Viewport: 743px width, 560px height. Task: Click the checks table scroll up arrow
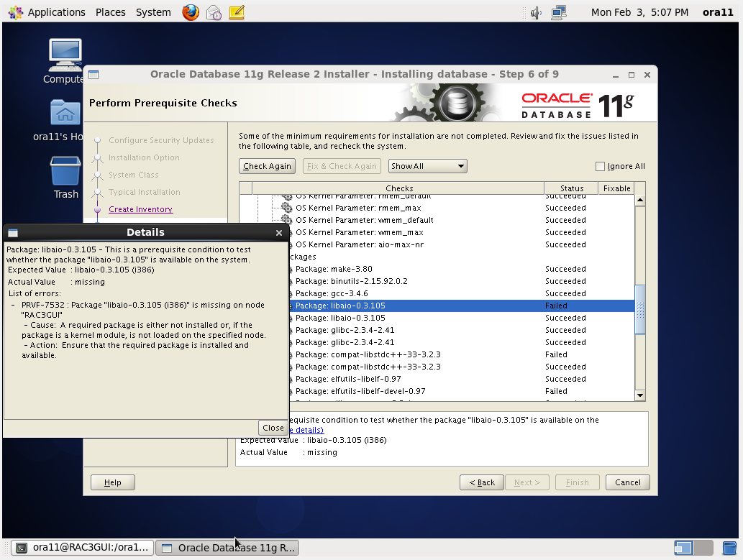[640, 201]
